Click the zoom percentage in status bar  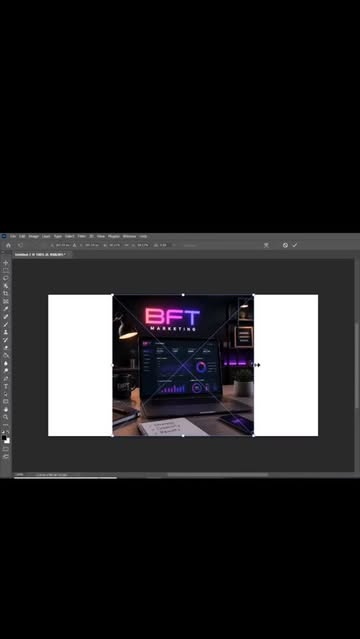[x=20, y=474]
